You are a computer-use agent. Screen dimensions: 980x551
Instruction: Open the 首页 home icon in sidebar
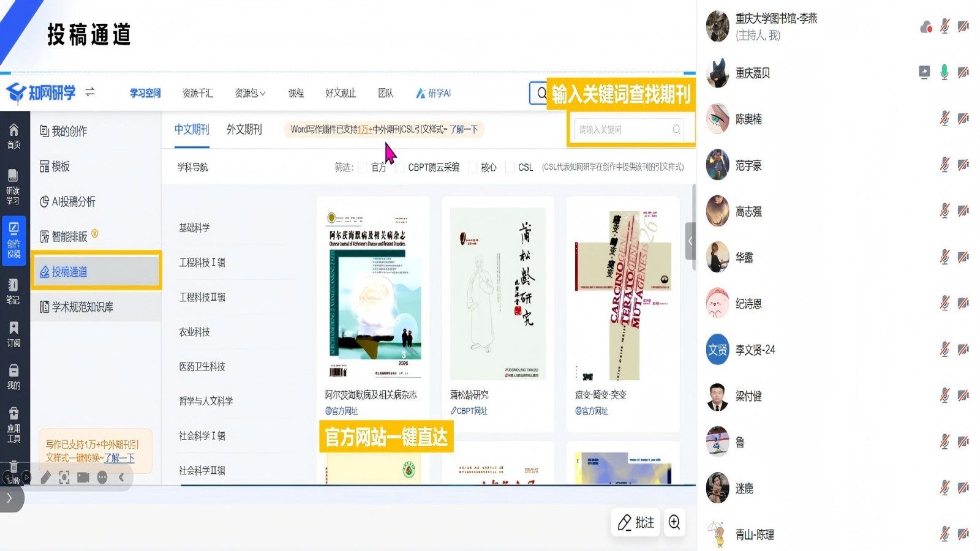tap(13, 136)
